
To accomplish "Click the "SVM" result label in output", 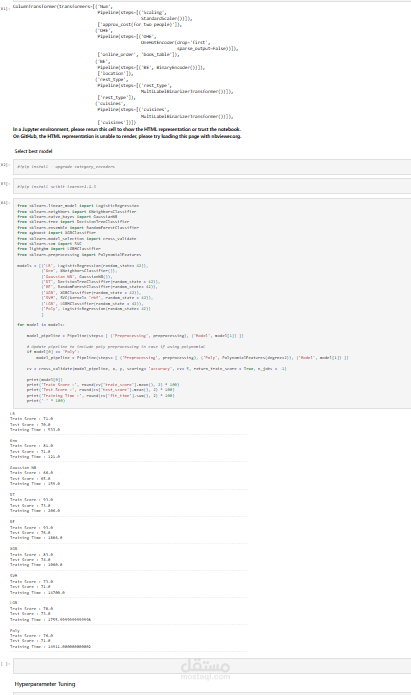I will click(13, 576).
